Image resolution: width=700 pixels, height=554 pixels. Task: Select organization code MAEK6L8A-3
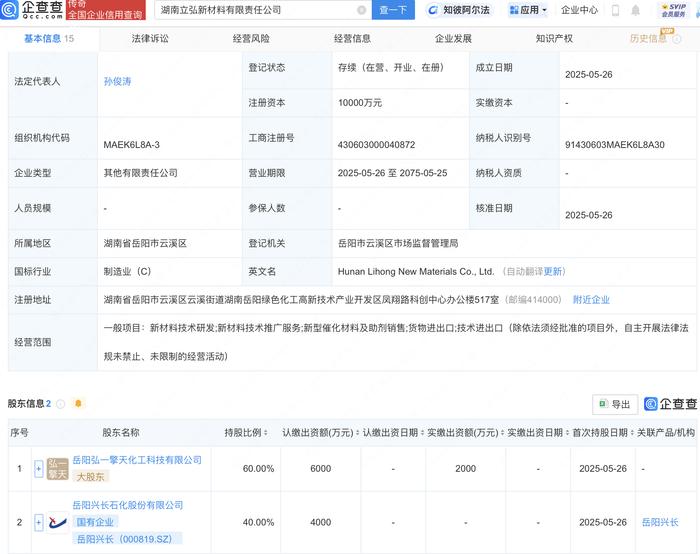132,145
